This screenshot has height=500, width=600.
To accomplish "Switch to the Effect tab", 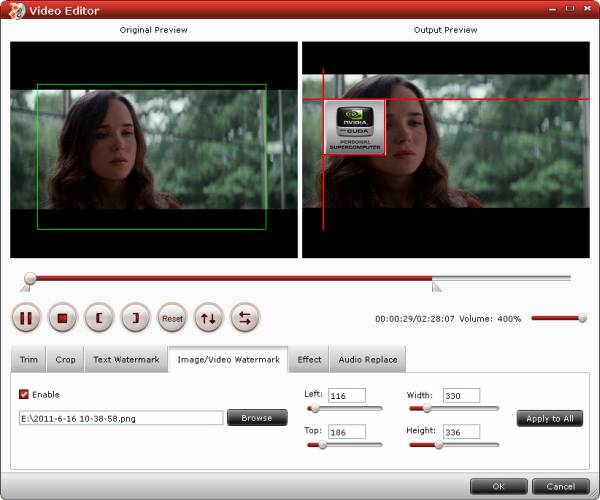I will (309, 359).
